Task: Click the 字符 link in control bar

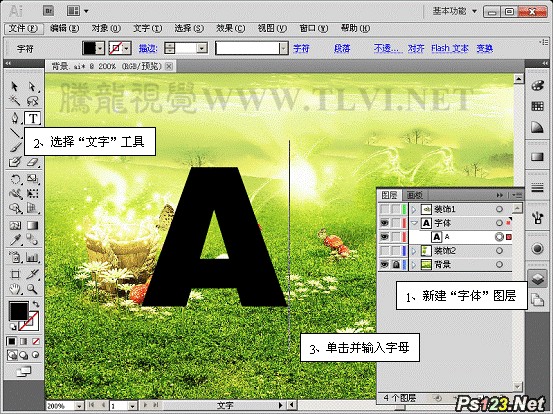Action: coord(302,48)
